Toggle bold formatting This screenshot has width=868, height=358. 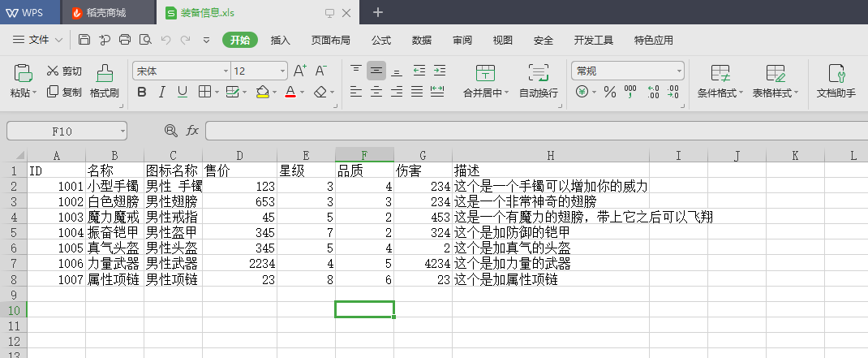tap(142, 92)
